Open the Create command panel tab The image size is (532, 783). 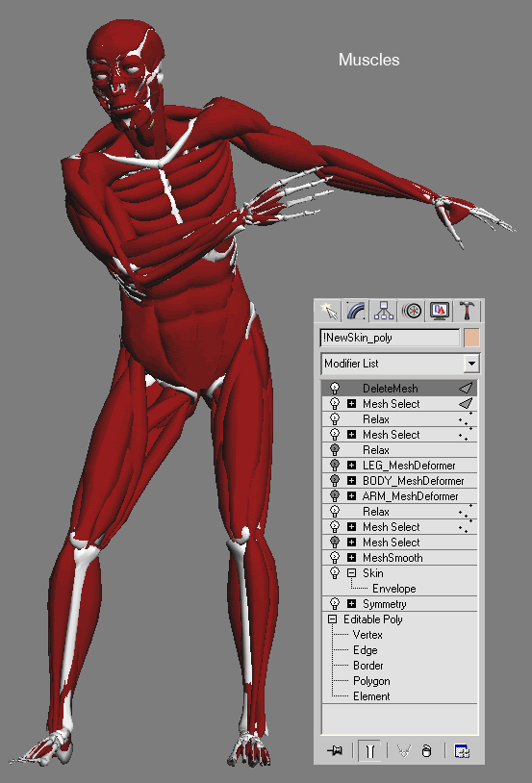point(329,311)
